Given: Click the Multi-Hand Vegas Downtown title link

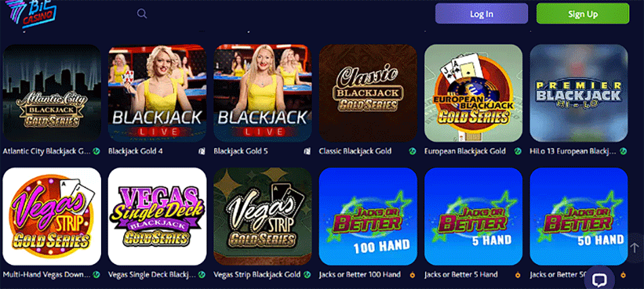Looking at the screenshot, I should coord(46,275).
